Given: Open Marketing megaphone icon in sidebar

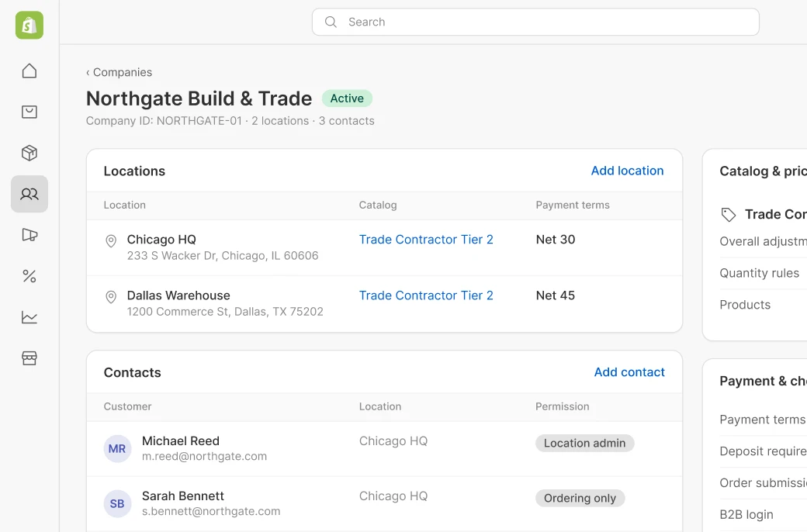Looking at the screenshot, I should (29, 235).
